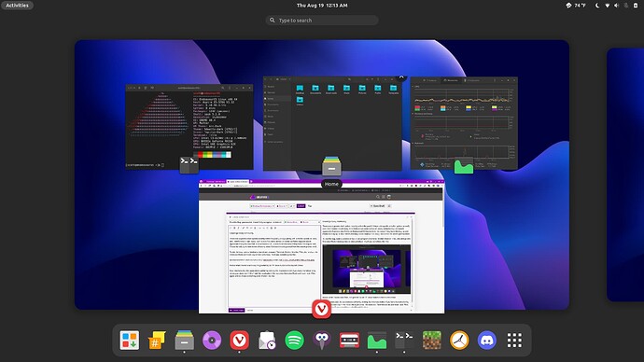Click the Videos folder in Files preview

(300, 102)
